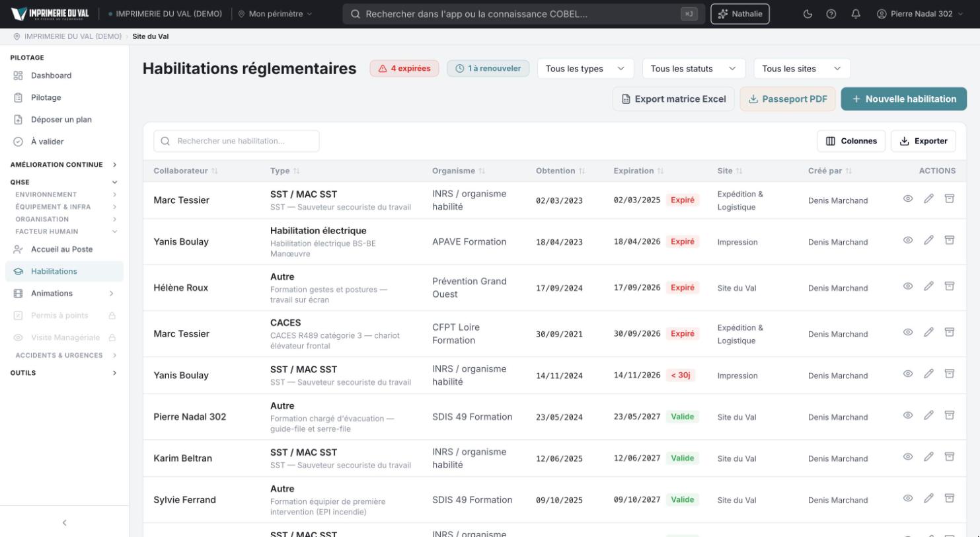This screenshot has width=980, height=537.
Task: Open the help question mark icon
Action: 831,14
